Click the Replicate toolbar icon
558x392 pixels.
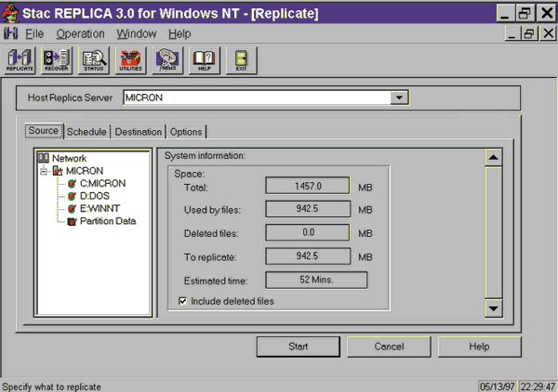20,60
